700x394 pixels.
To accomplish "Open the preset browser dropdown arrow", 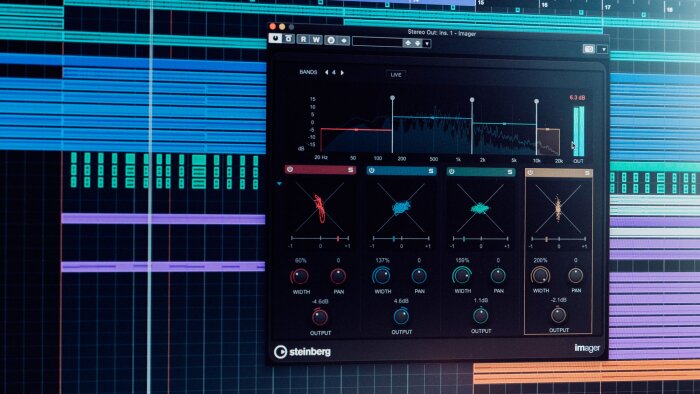I will click(427, 43).
